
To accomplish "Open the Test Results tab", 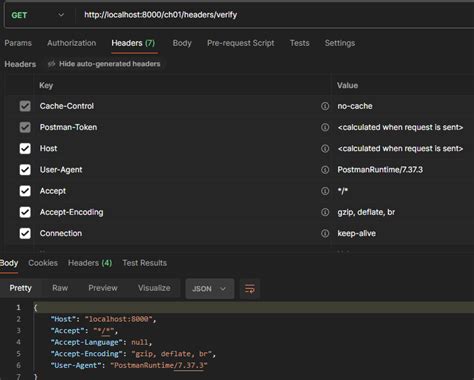I will coord(144,263).
